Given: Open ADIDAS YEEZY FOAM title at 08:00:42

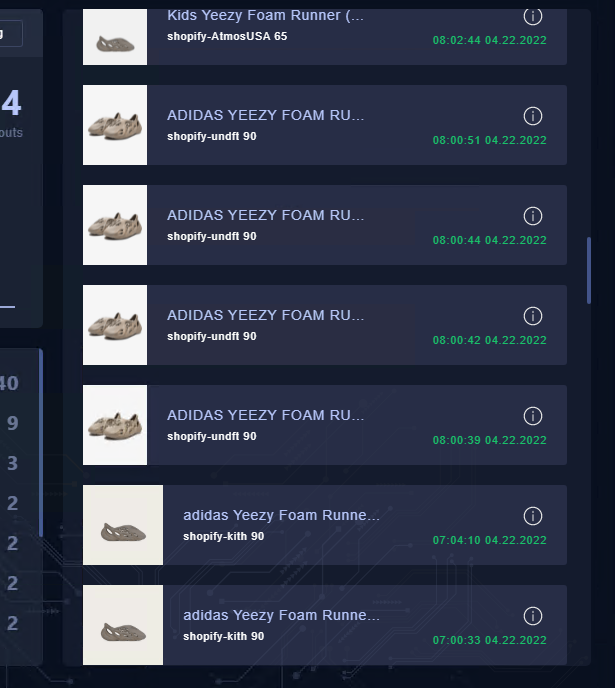Looking at the screenshot, I should coord(265,315).
